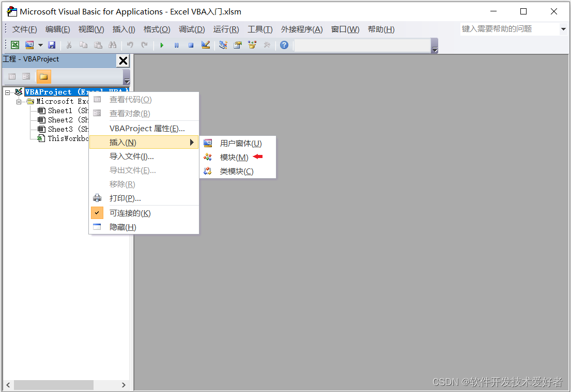Open the 编辑(E) menu
This screenshot has width=571, height=392.
(x=57, y=29)
